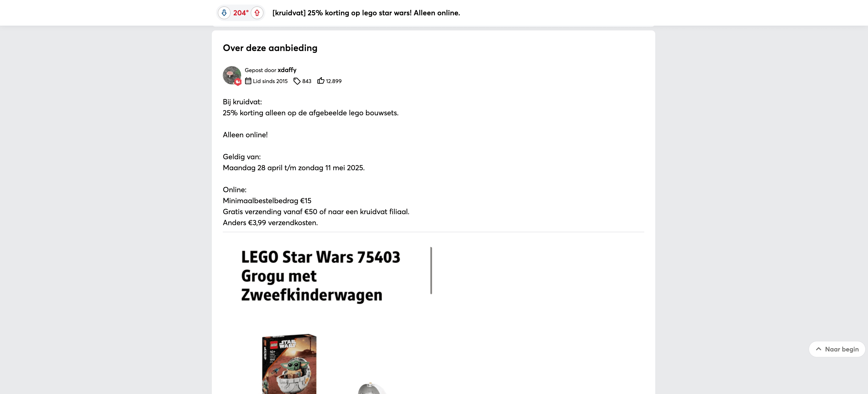This screenshot has height=394, width=868.
Task: Click the thumbs-up icon showing 12.899
Action: (x=321, y=81)
